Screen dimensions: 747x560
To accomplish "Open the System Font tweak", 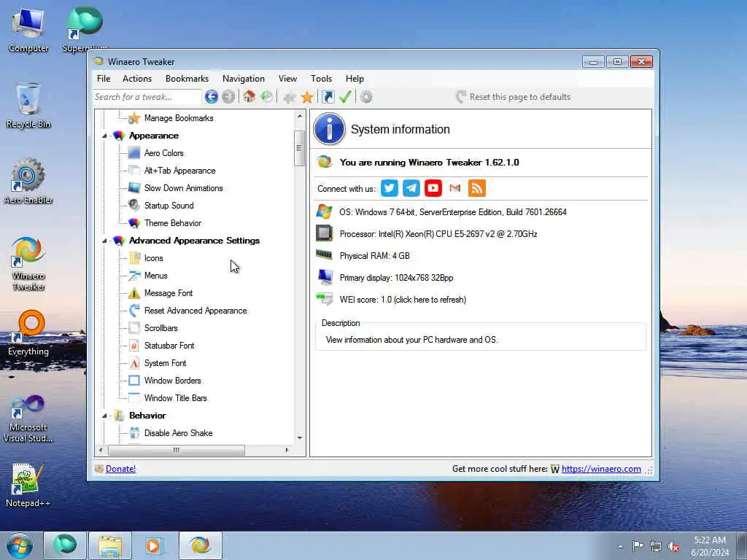I will click(165, 363).
